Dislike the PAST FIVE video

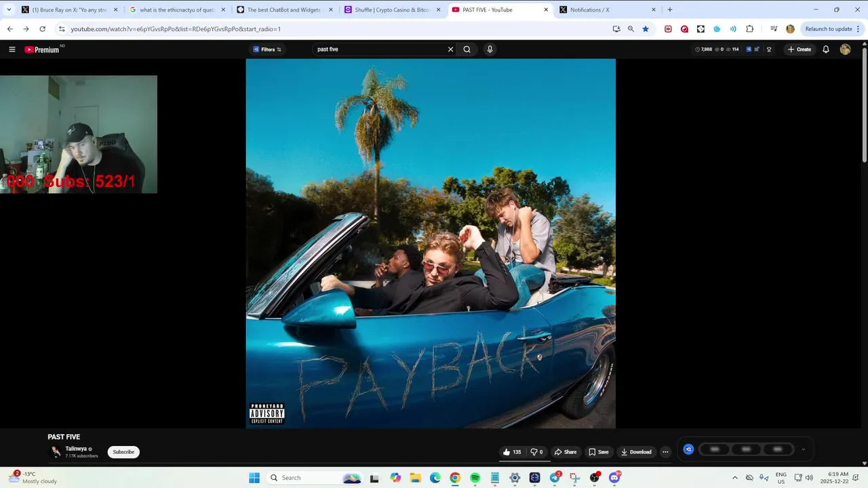tap(536, 452)
